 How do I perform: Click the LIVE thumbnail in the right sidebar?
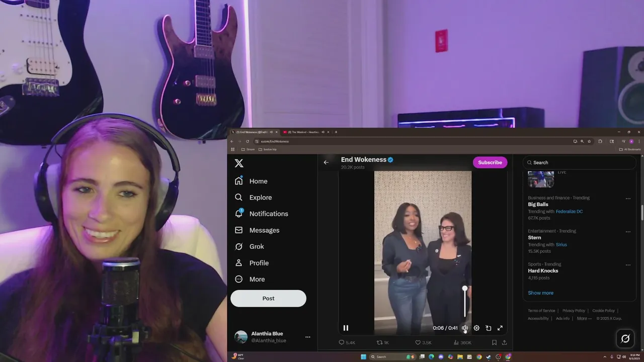click(x=541, y=178)
